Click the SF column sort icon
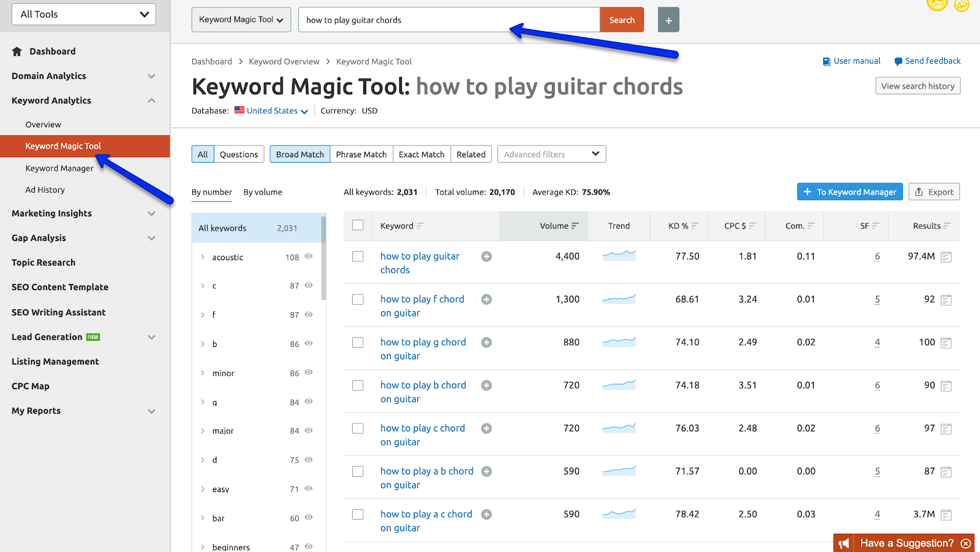This screenshot has height=552, width=980. 876,226
